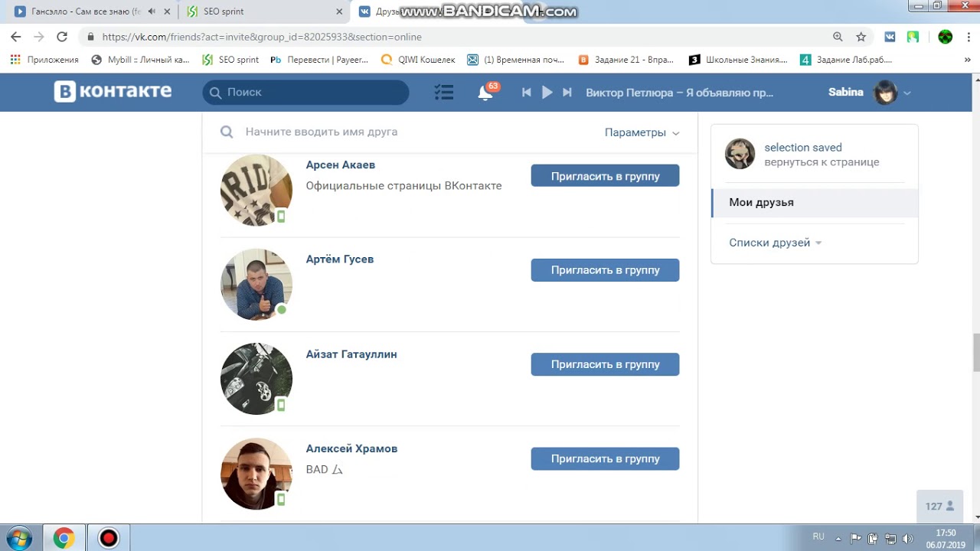Invite Айзат Гатауллин to the group
This screenshot has width=980, height=551.
605,364
